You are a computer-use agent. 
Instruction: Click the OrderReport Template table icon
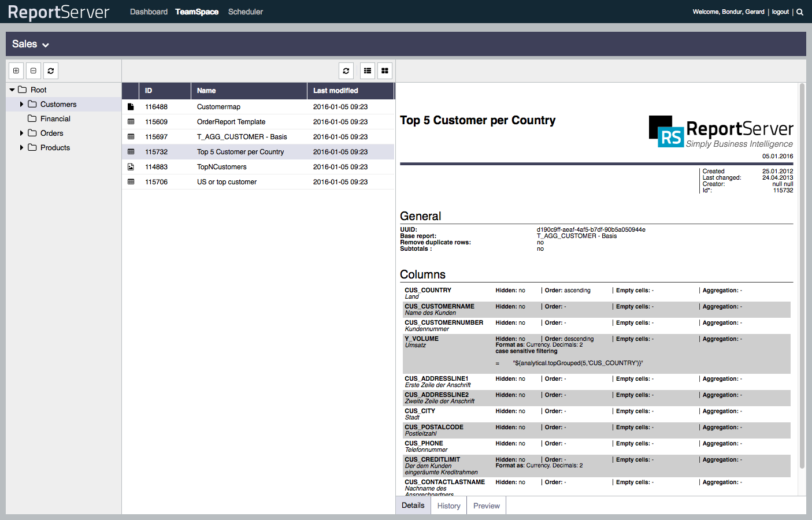coord(131,122)
